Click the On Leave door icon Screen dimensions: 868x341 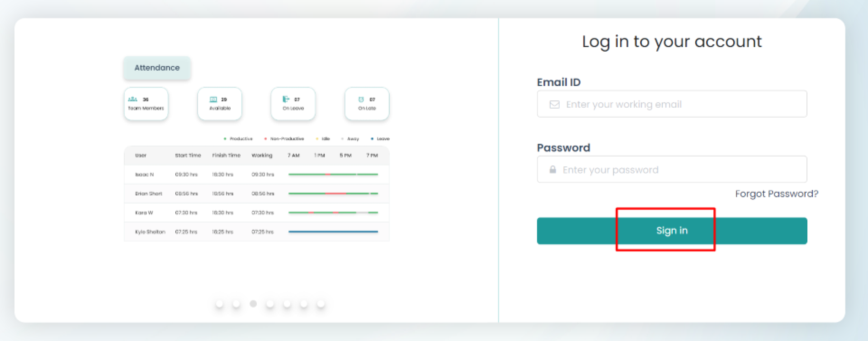coord(286,99)
